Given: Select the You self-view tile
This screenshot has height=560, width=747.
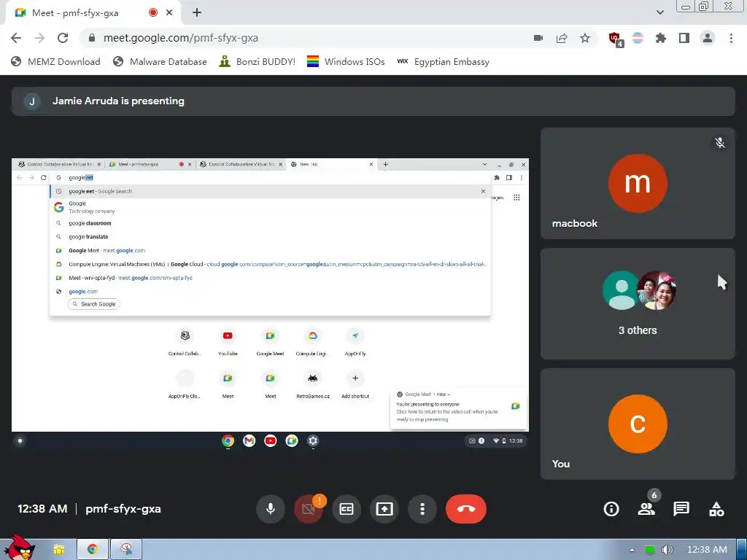Looking at the screenshot, I should [638, 424].
